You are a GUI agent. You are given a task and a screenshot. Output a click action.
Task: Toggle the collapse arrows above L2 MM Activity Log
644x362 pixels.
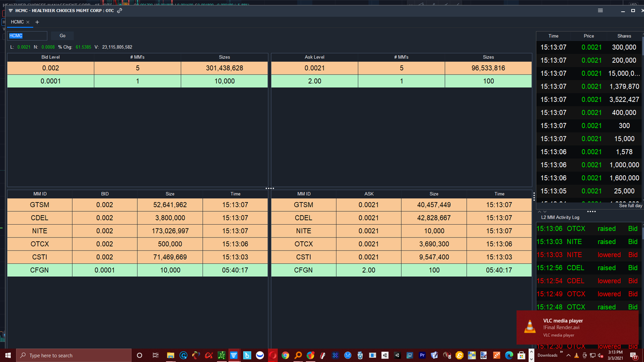tap(543, 212)
